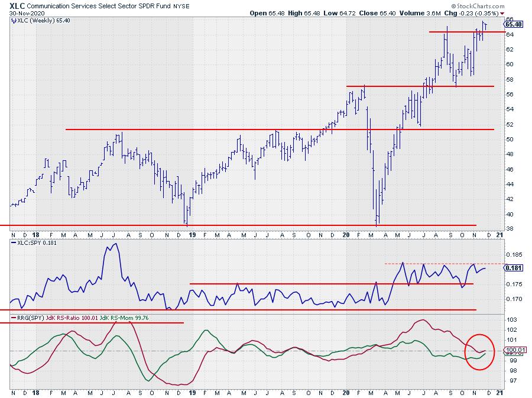Click the 58 price axis label
This screenshot has width=532, height=398.
(x=510, y=80)
